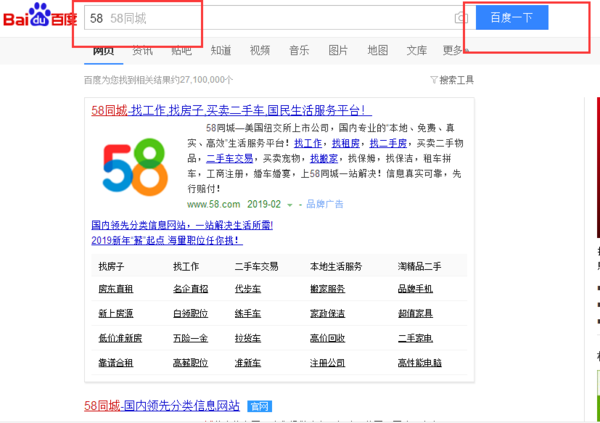Click the 二手车交易 table column header
The width and height of the screenshot is (600, 423).
[x=256, y=266]
